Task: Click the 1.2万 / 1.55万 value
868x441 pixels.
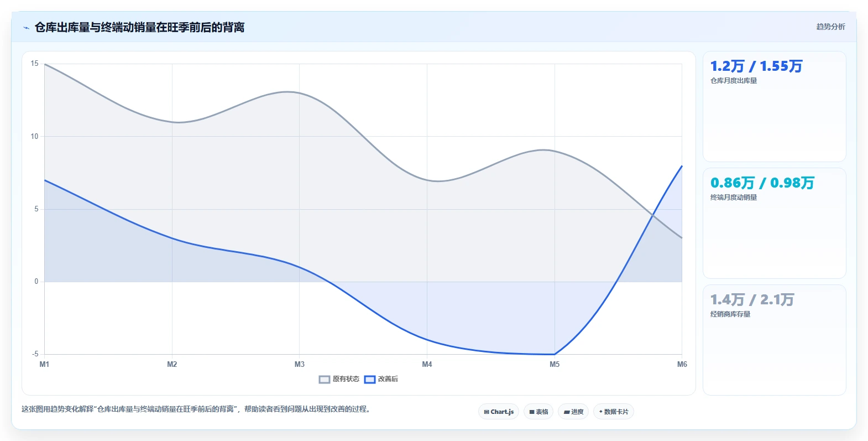Action: tap(756, 66)
